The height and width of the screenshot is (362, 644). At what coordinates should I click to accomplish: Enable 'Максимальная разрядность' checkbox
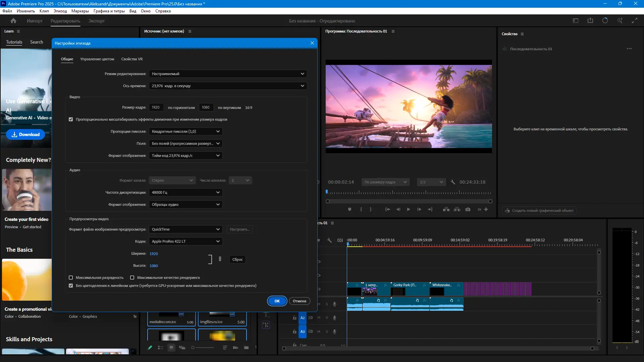[x=71, y=278]
